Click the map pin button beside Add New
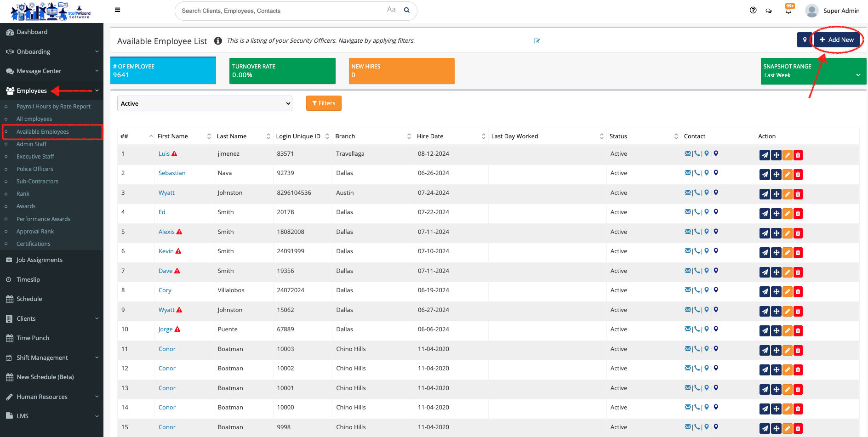This screenshot has height=437, width=868. (x=805, y=40)
